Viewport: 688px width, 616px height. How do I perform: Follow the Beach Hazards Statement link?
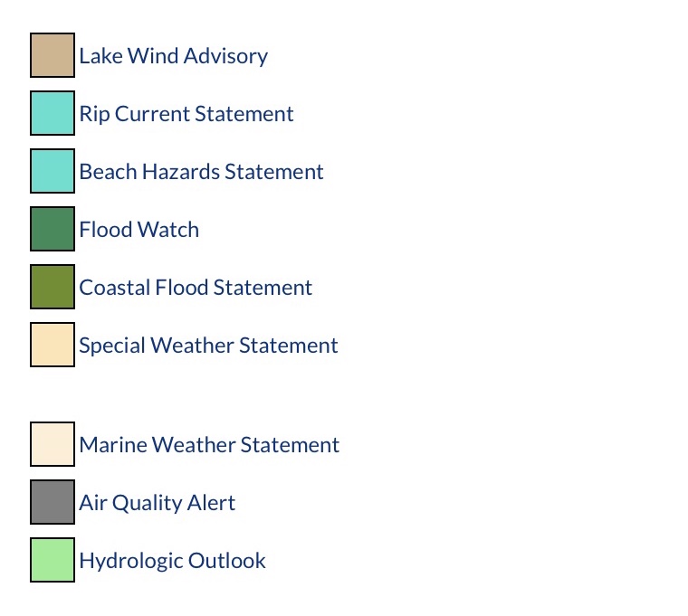pos(201,172)
